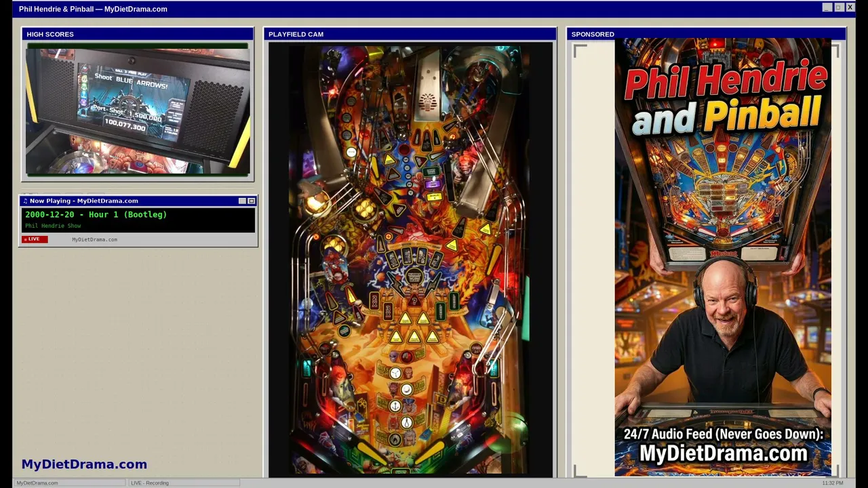Open the high scores camera feed
868x488 pixels.
(138, 110)
